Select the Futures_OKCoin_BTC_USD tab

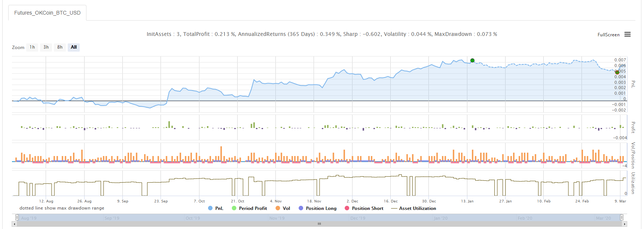(x=48, y=13)
